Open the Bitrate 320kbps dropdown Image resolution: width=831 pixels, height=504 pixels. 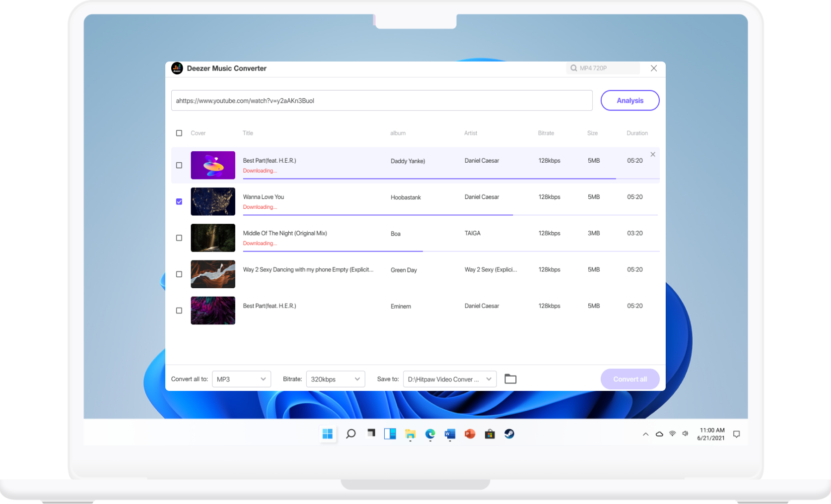336,379
